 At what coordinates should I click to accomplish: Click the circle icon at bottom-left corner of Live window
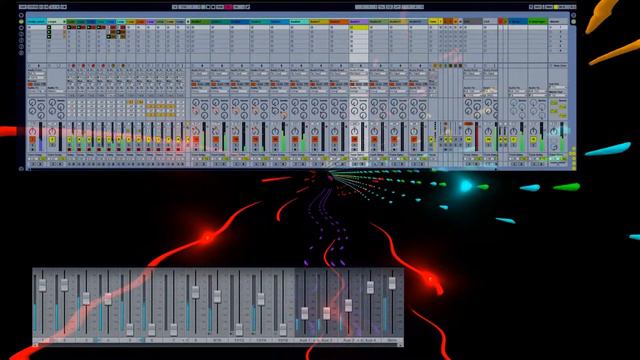(21, 168)
